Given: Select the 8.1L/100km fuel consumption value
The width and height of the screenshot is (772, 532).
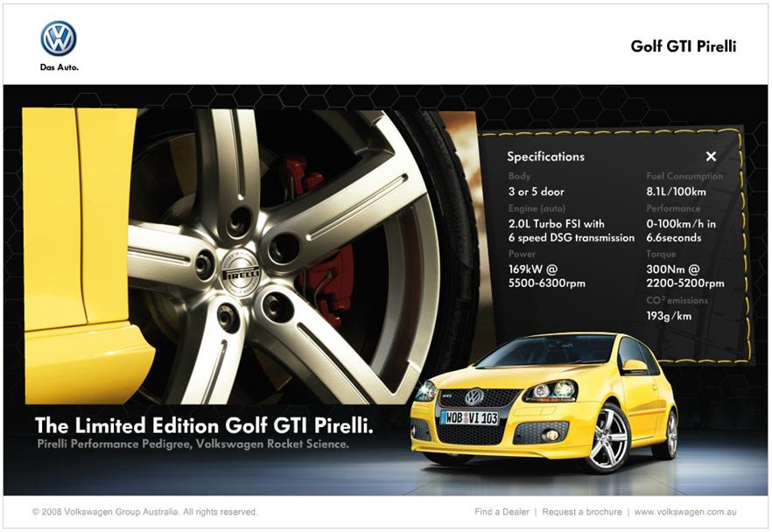Looking at the screenshot, I should pos(675,192).
